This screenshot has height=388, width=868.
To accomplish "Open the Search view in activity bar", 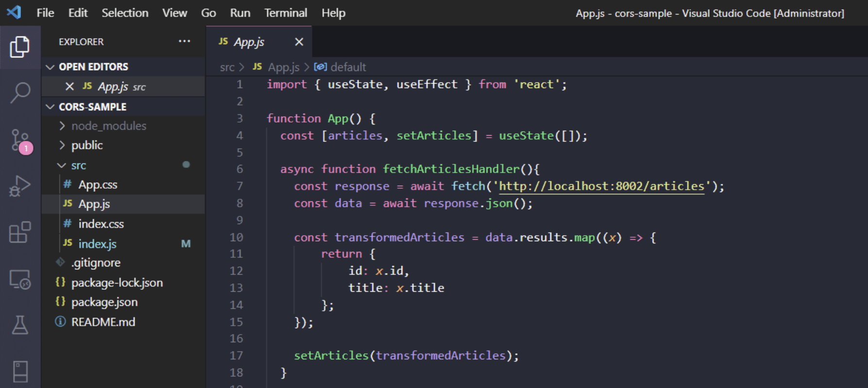I will pos(20,92).
